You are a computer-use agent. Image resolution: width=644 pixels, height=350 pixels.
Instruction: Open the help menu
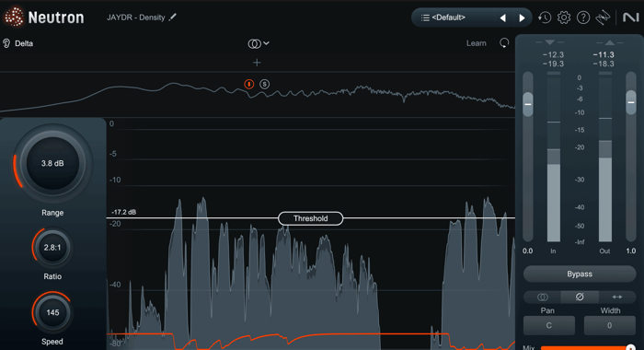point(583,17)
